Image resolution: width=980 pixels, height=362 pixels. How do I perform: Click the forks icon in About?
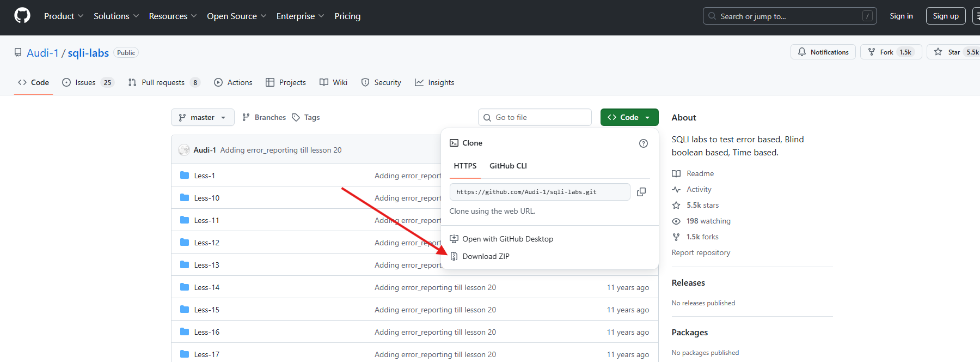coord(676,237)
